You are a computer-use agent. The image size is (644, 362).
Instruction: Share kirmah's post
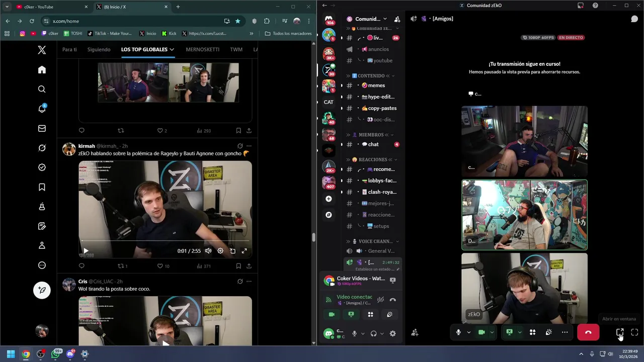pos(249,266)
